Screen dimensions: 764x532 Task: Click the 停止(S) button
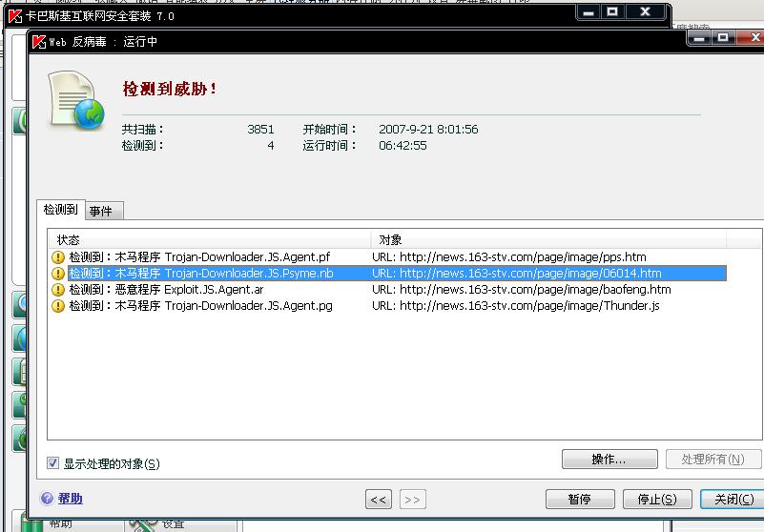tap(657, 499)
